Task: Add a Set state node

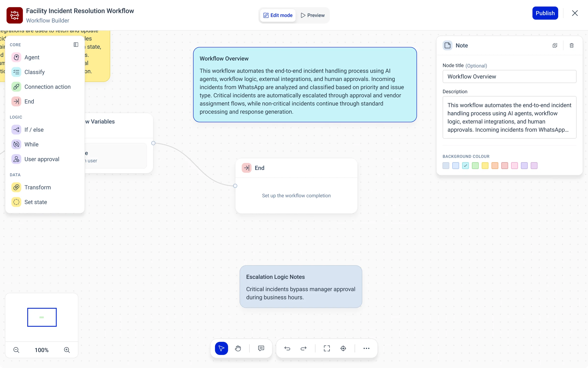Action: pyautogui.click(x=45, y=202)
